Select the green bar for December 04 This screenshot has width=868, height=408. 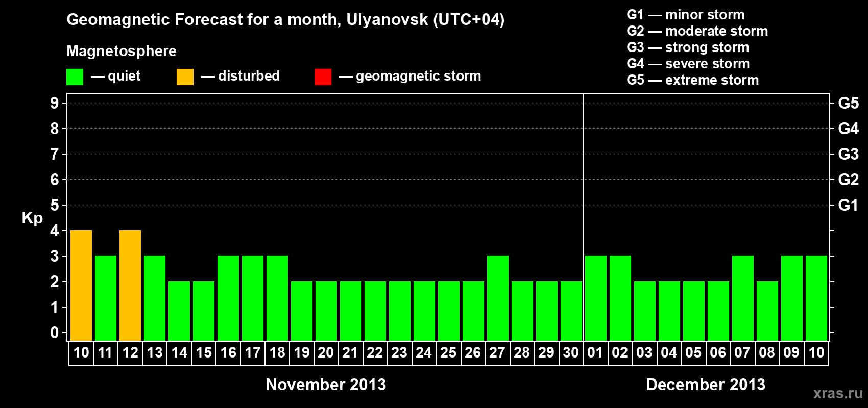coord(669,311)
